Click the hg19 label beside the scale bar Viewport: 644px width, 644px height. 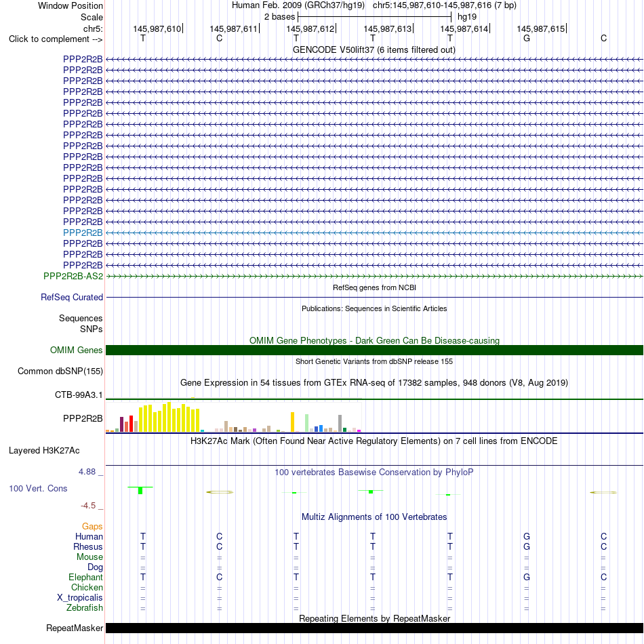click(467, 17)
